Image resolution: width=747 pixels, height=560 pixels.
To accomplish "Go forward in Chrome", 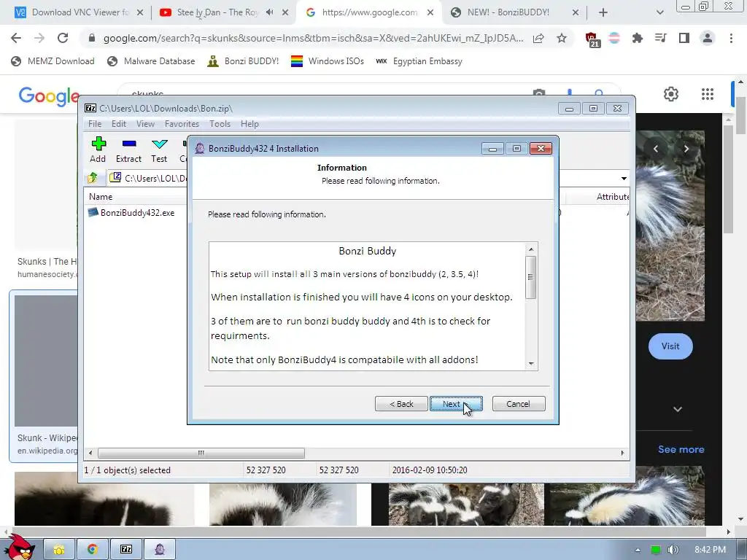I will [x=39, y=38].
